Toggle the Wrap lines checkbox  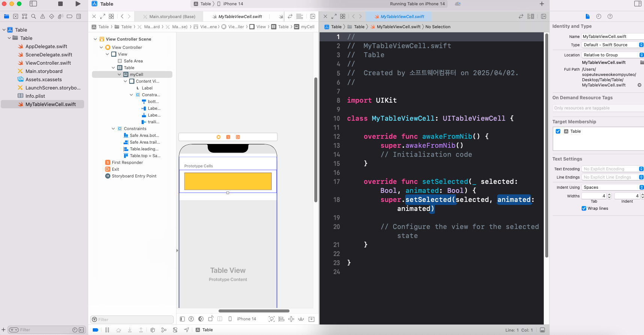(x=584, y=208)
